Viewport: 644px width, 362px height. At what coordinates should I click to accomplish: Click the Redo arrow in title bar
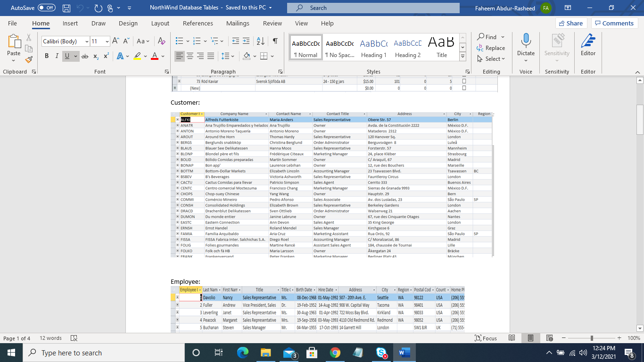pyautogui.click(x=98, y=8)
